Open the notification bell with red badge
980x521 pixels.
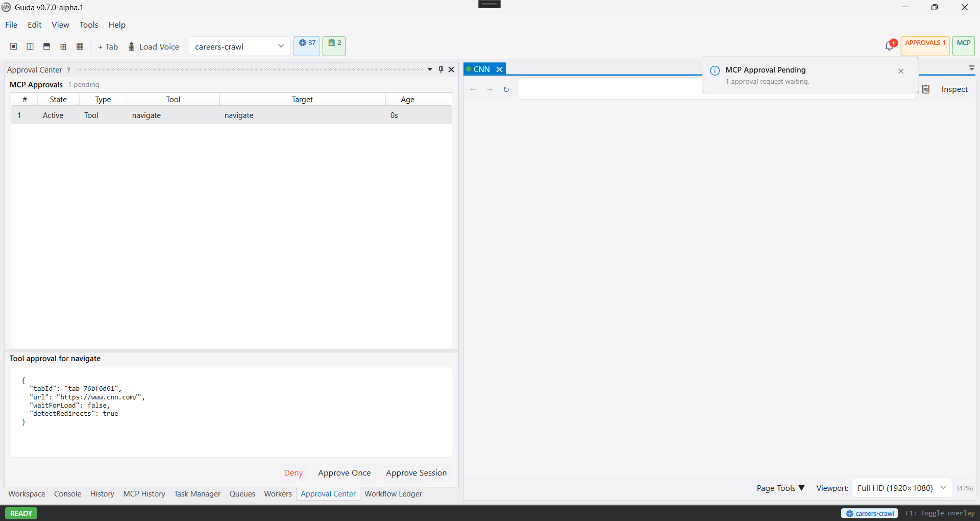pyautogui.click(x=890, y=45)
